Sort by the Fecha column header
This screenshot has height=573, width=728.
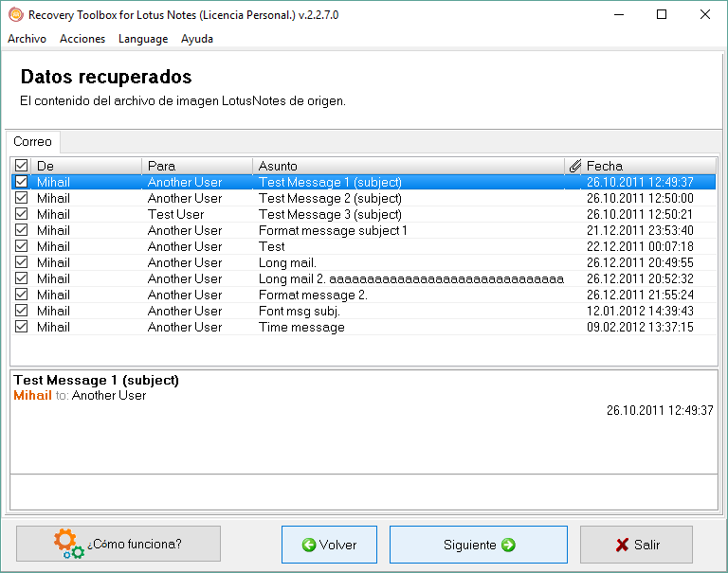[x=649, y=166]
